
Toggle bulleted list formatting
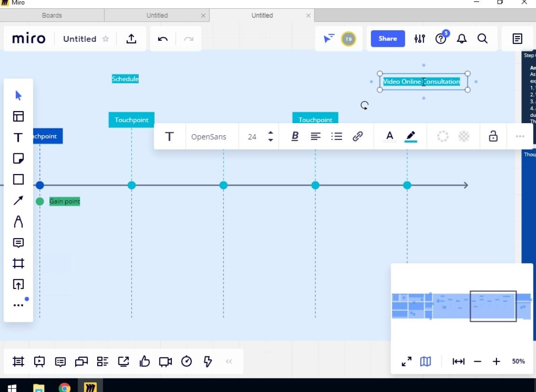(336, 136)
